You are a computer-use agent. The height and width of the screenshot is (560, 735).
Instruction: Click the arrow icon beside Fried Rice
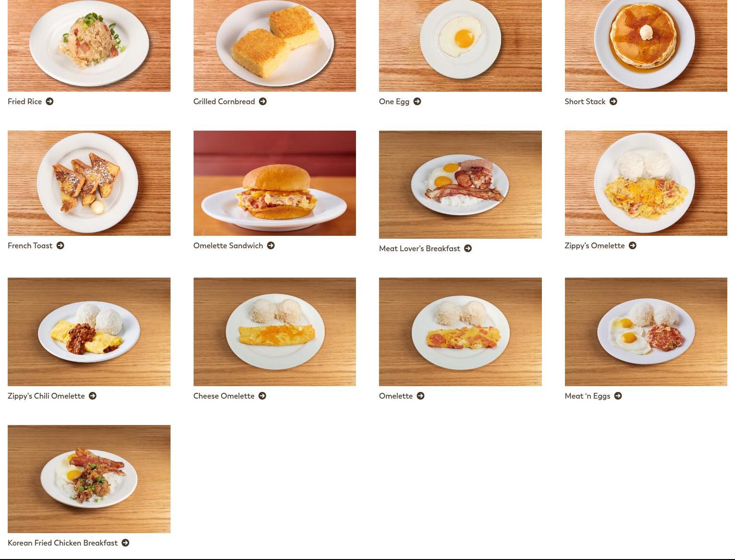pyautogui.click(x=49, y=101)
